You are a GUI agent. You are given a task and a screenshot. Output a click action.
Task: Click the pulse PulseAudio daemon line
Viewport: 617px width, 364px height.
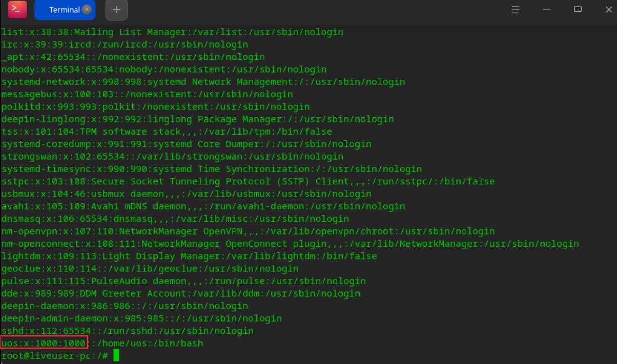(x=183, y=281)
